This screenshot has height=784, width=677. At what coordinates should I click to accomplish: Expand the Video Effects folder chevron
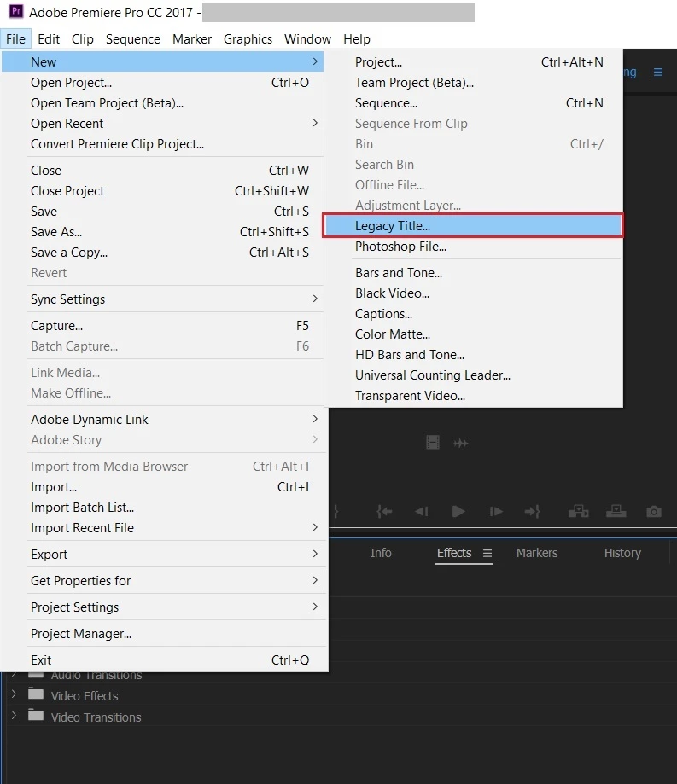[x=14, y=694]
